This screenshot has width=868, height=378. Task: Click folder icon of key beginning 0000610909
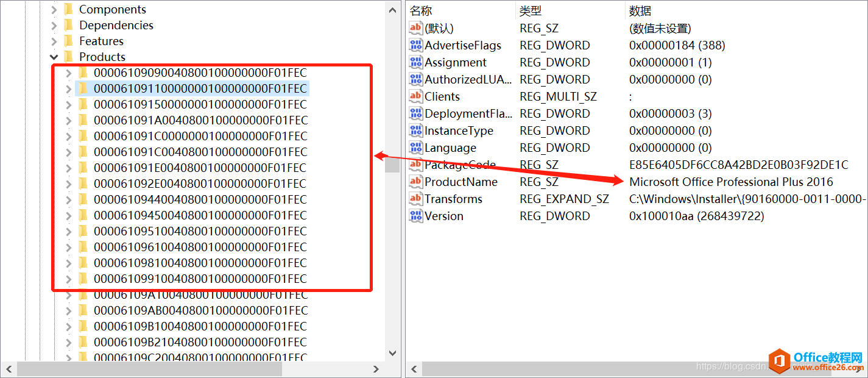pyautogui.click(x=83, y=73)
